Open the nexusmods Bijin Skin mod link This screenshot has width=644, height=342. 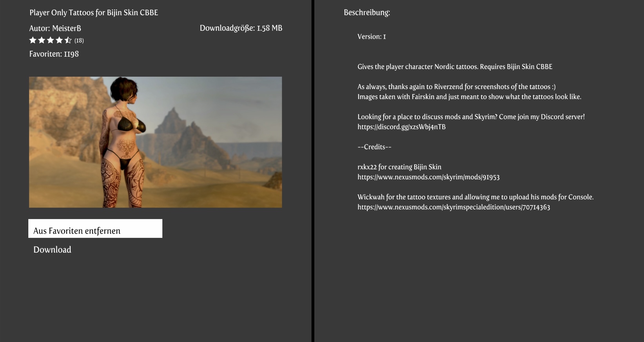click(428, 177)
